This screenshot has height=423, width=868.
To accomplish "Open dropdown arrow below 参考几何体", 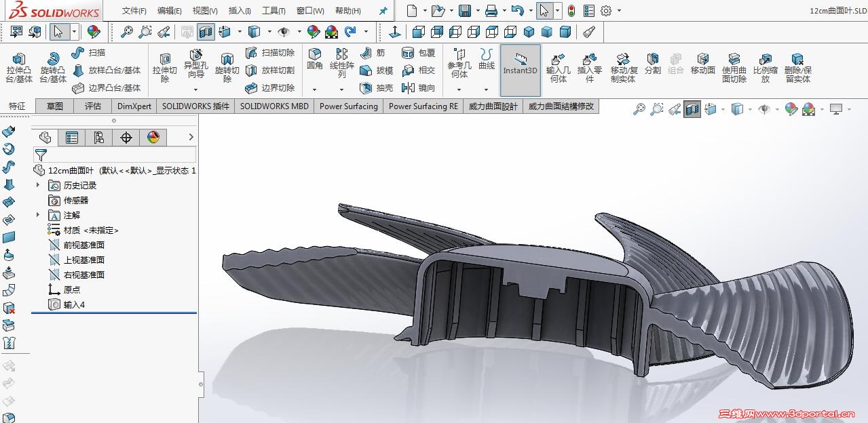I will coord(459,89).
